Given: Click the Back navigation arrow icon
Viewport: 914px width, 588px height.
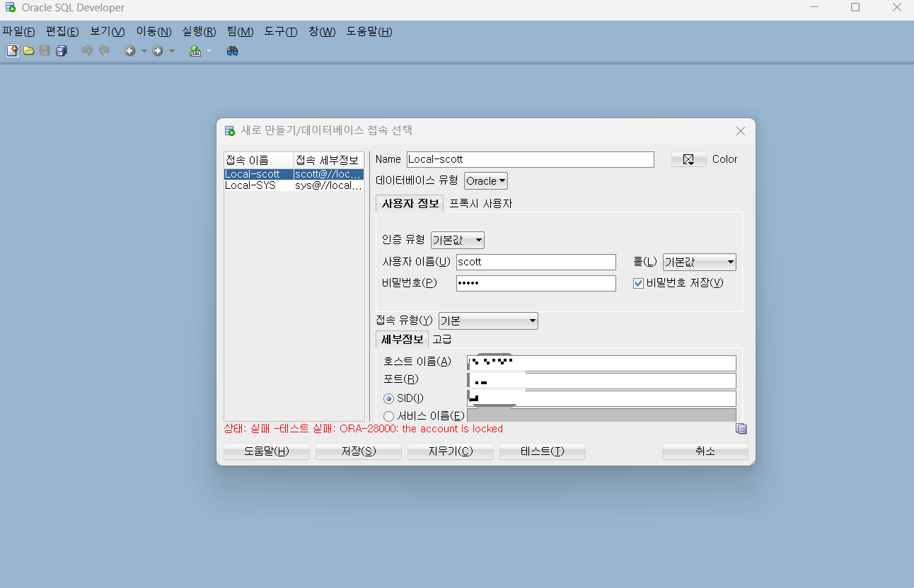Looking at the screenshot, I should (x=129, y=51).
